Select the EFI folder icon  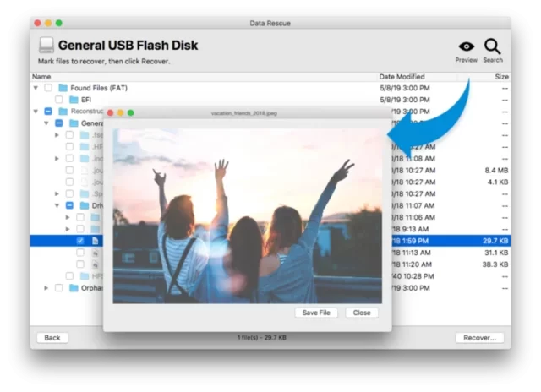click(x=74, y=100)
